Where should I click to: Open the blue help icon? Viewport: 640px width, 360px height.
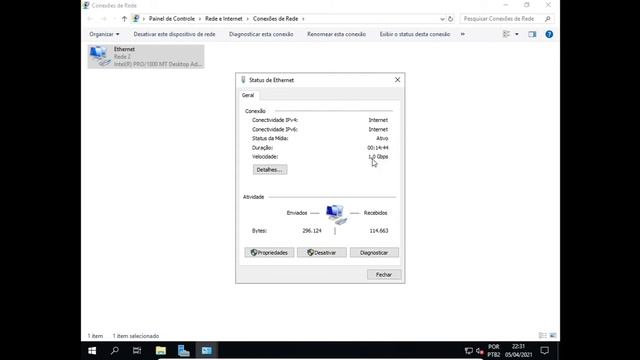(x=549, y=34)
